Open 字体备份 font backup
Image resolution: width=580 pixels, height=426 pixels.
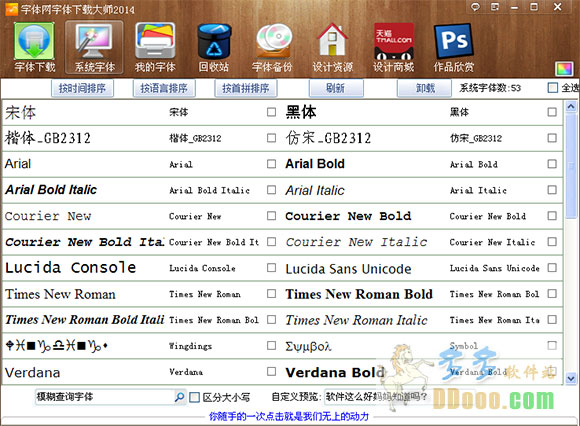[273, 47]
